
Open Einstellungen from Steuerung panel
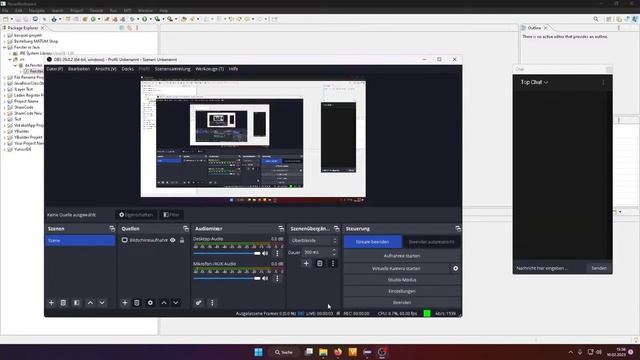[x=402, y=291]
